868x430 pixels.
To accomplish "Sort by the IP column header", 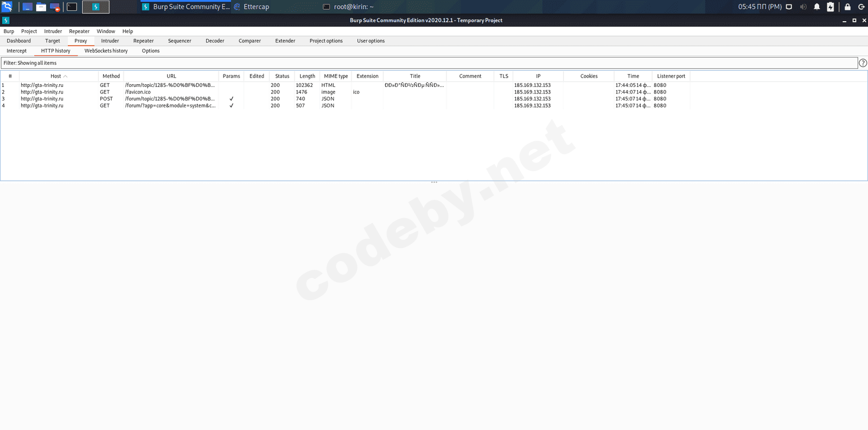I will (538, 76).
